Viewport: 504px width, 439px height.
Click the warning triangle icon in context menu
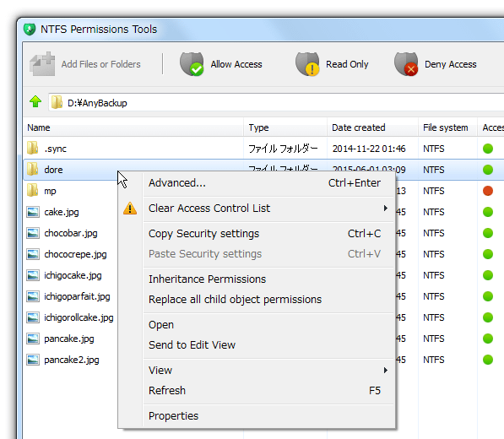click(x=130, y=209)
